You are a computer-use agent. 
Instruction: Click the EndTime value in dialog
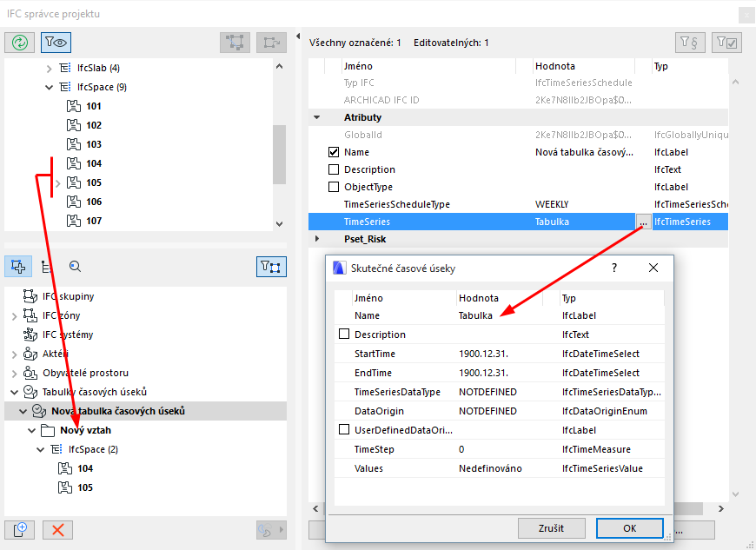[x=484, y=373]
